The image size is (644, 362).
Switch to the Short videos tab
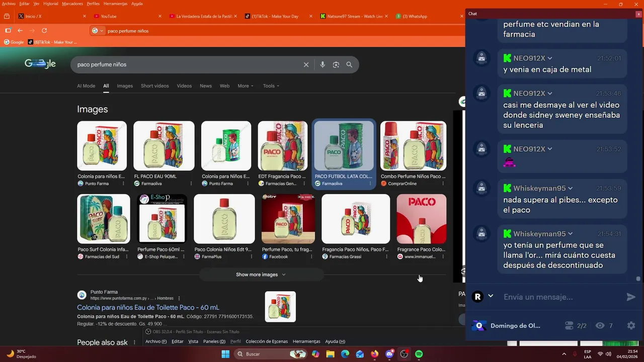tap(154, 86)
